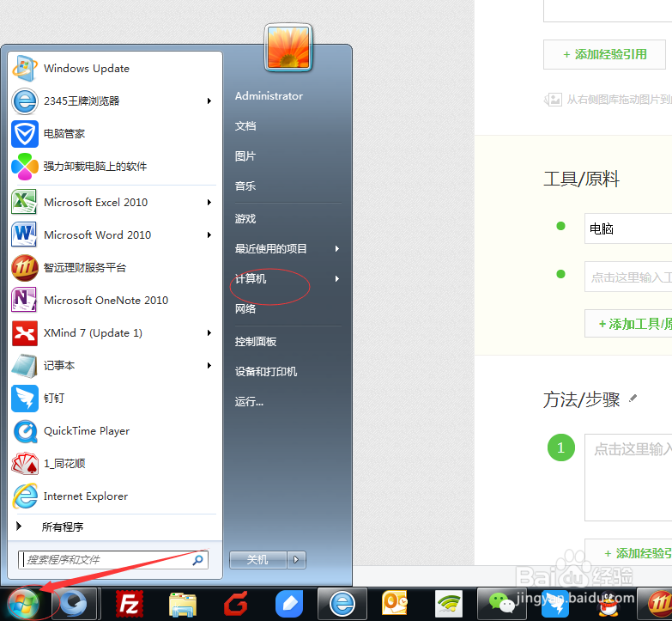Click 添加经验引用 button at top of page
The height and width of the screenshot is (621, 672).
(x=605, y=54)
